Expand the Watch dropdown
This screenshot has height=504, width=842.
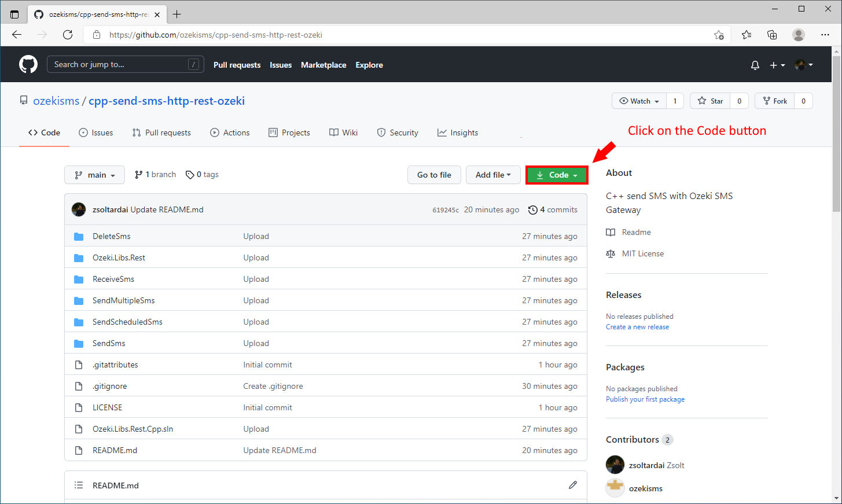click(x=639, y=100)
